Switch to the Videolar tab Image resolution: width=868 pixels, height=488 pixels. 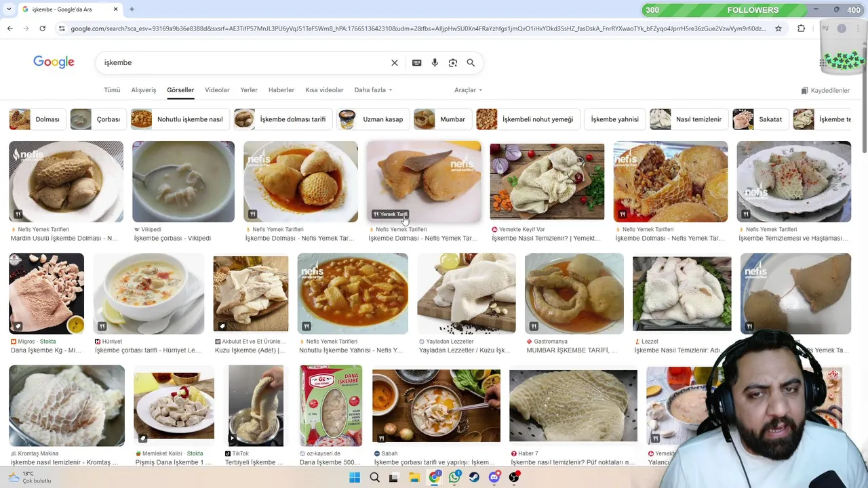217,90
